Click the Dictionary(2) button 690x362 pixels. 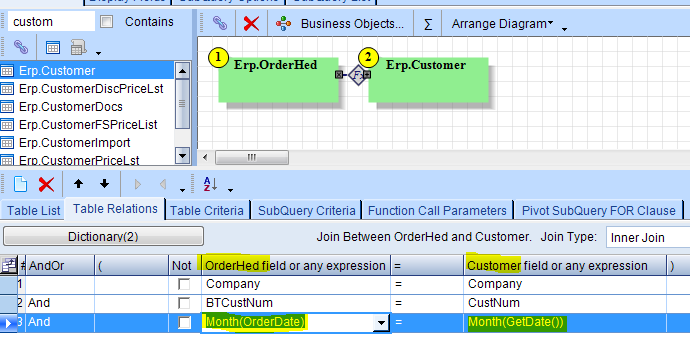103,237
